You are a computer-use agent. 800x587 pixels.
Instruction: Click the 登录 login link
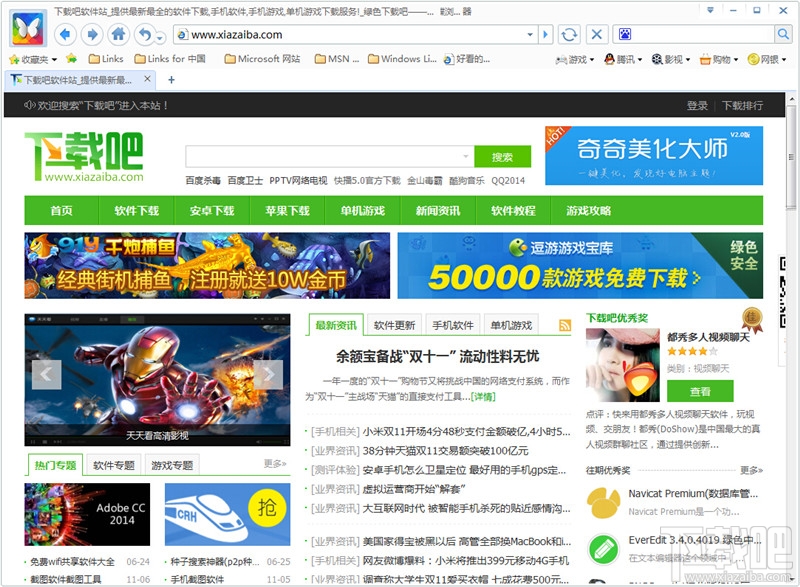(697, 106)
